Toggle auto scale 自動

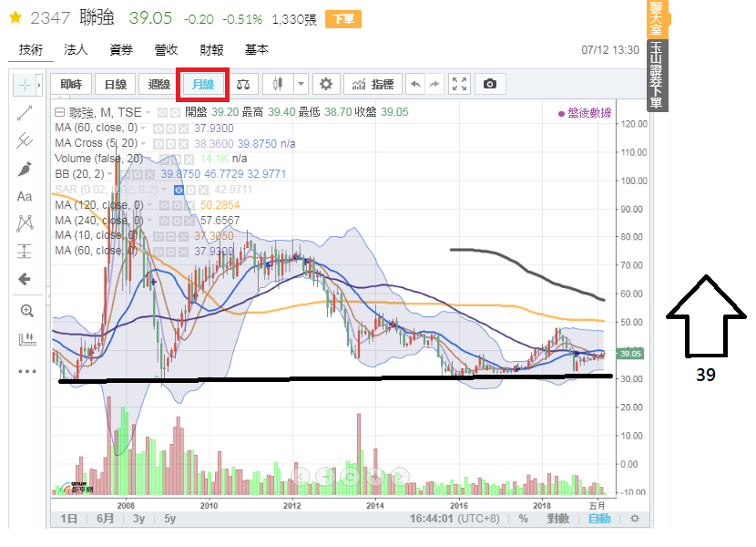point(599,519)
